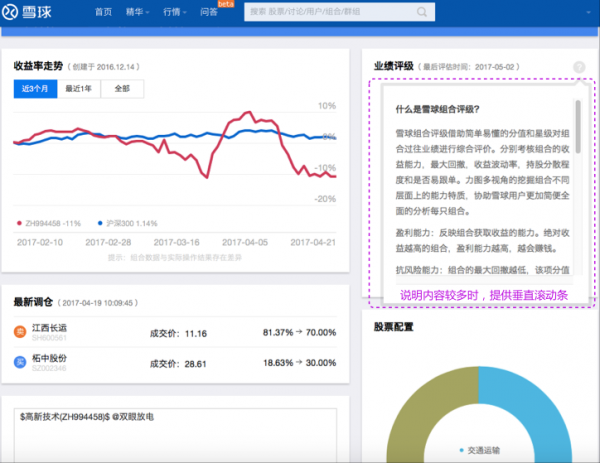The image size is (600, 463).
Task: Click the blue 买 buy icon
Action: 20,360
